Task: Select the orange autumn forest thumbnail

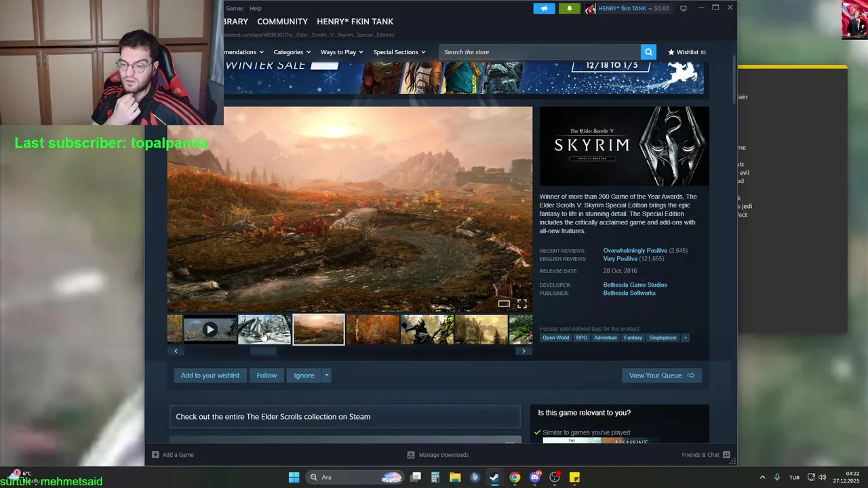Action: pyautogui.click(x=373, y=330)
